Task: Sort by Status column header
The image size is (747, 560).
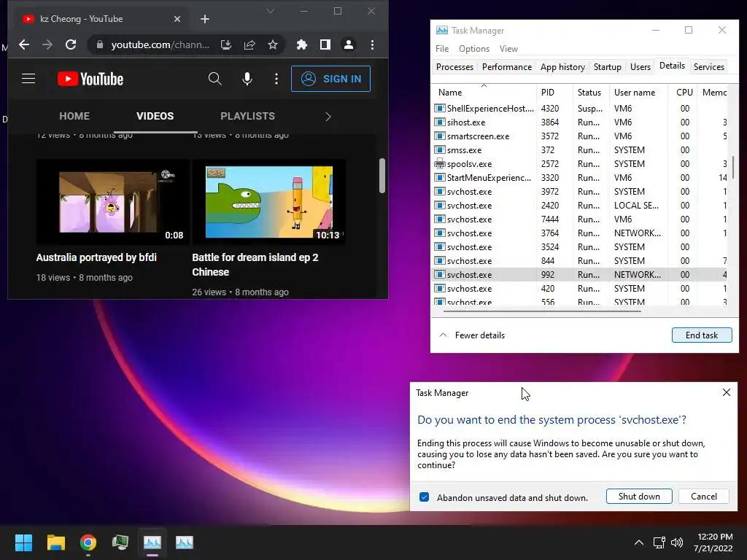Action: pos(591,93)
